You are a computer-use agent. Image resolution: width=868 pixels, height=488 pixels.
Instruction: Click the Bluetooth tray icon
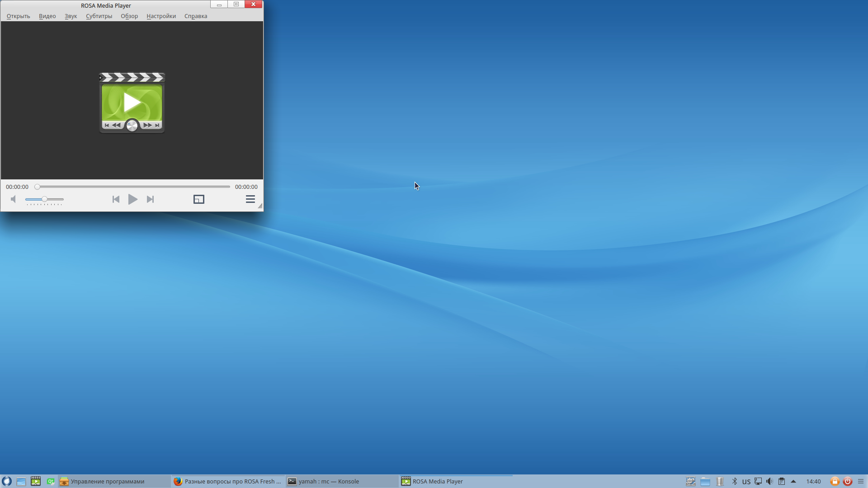(x=735, y=481)
